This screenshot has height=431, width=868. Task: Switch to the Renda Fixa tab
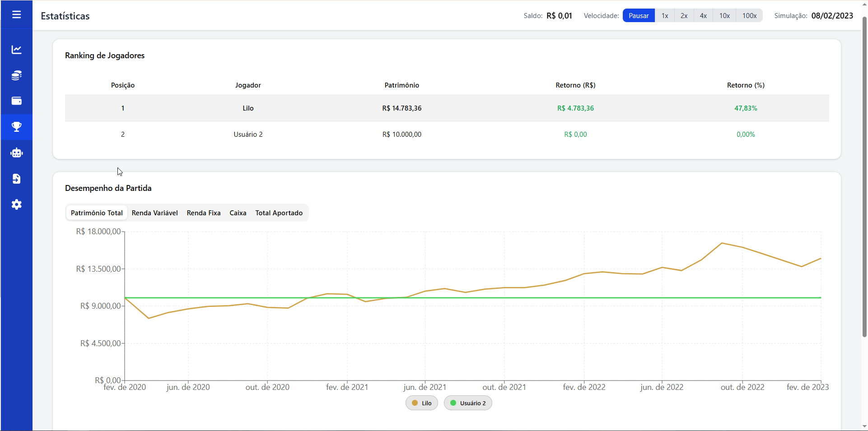(204, 213)
